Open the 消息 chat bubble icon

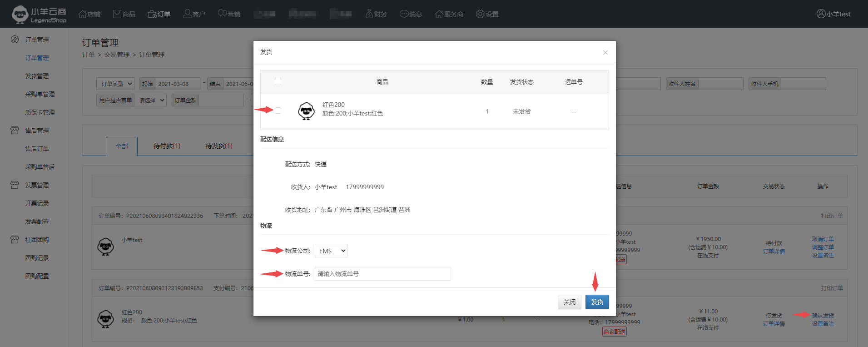pyautogui.click(x=404, y=14)
